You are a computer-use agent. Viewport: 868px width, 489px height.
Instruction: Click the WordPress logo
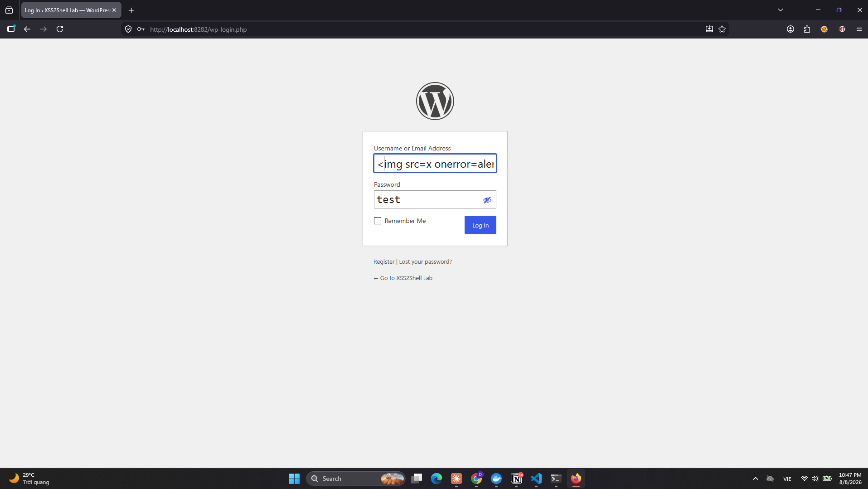[x=435, y=101]
